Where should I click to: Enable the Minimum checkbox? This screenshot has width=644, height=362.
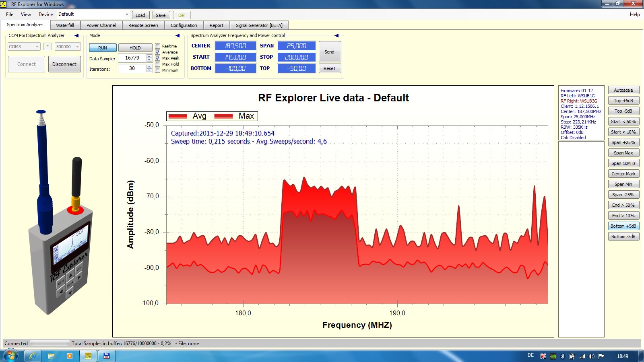pyautogui.click(x=158, y=70)
